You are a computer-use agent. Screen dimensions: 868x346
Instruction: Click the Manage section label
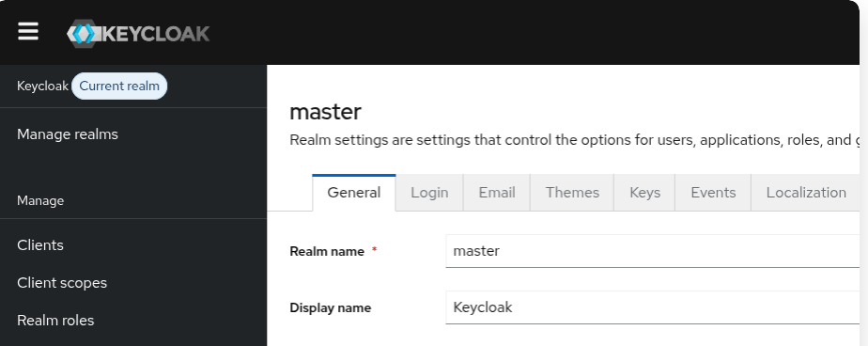(40, 200)
